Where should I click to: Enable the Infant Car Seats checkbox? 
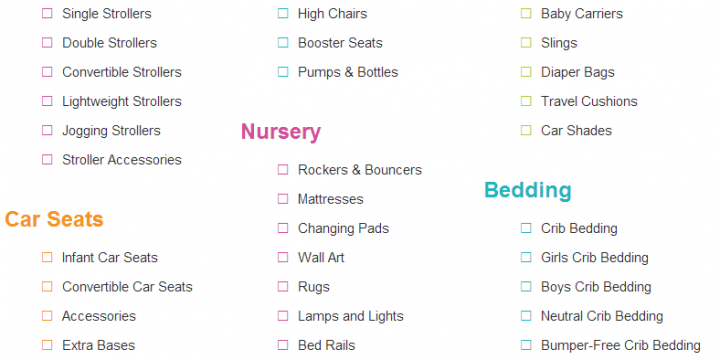point(47,258)
